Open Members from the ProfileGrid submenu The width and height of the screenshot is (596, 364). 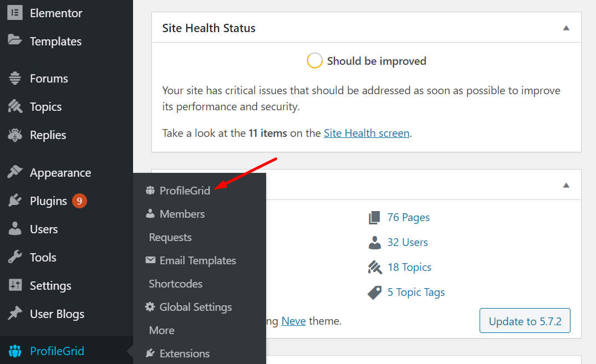(182, 213)
